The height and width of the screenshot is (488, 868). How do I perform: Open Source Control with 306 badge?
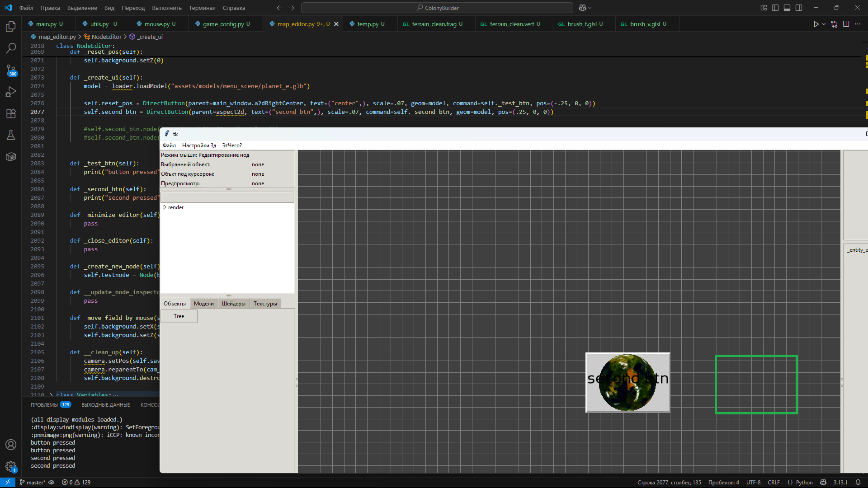pos(11,70)
